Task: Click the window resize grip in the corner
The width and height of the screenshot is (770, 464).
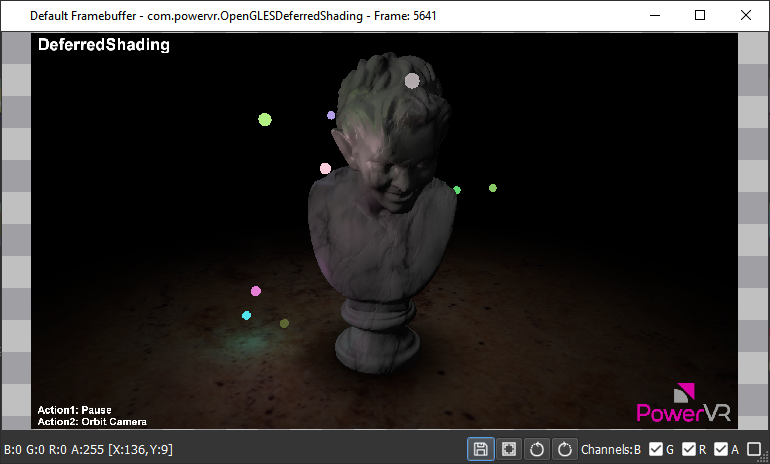Action: 764,458
